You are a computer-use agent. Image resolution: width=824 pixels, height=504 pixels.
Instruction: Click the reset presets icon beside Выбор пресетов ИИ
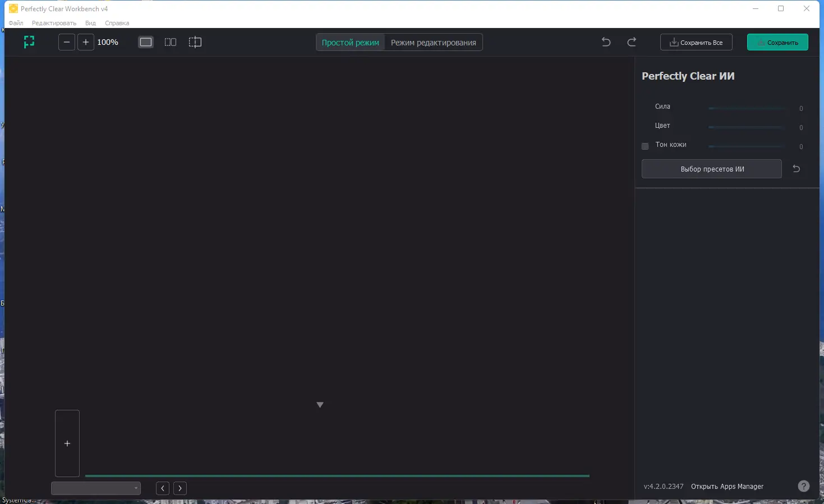click(796, 168)
